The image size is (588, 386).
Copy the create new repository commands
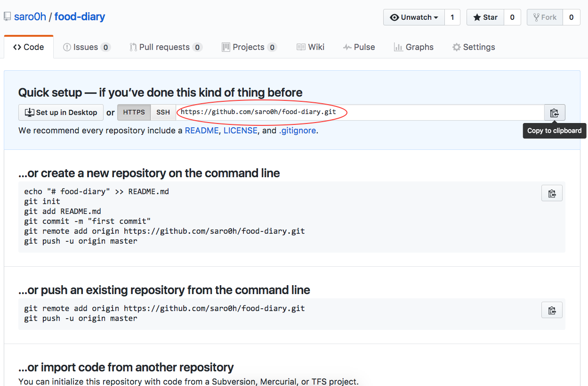(x=552, y=193)
